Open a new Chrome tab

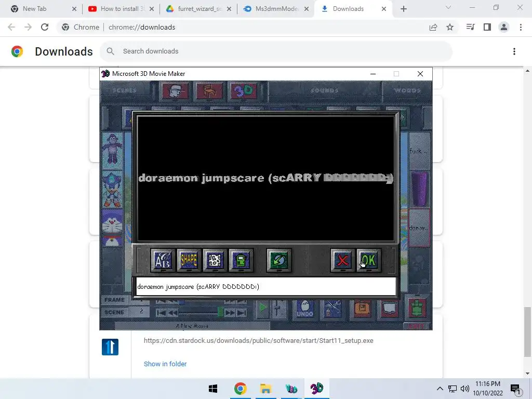coord(403,9)
